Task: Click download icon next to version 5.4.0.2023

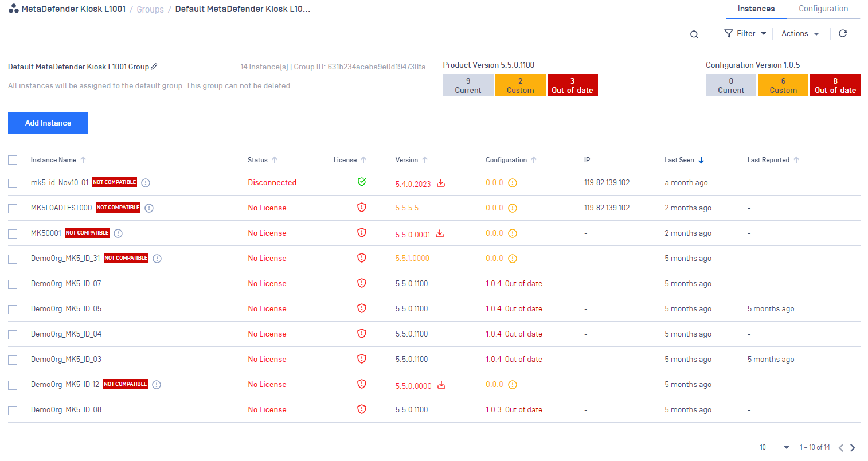Action: [x=441, y=183]
